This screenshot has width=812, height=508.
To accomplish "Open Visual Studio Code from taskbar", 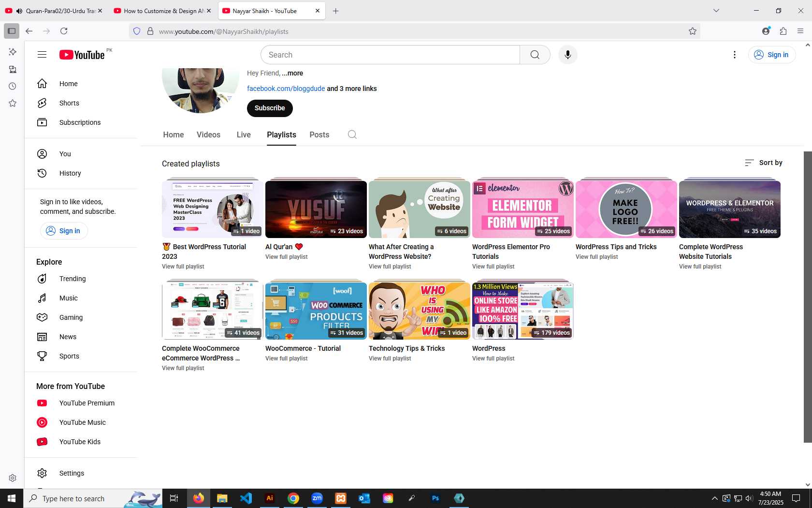I will click(x=246, y=498).
